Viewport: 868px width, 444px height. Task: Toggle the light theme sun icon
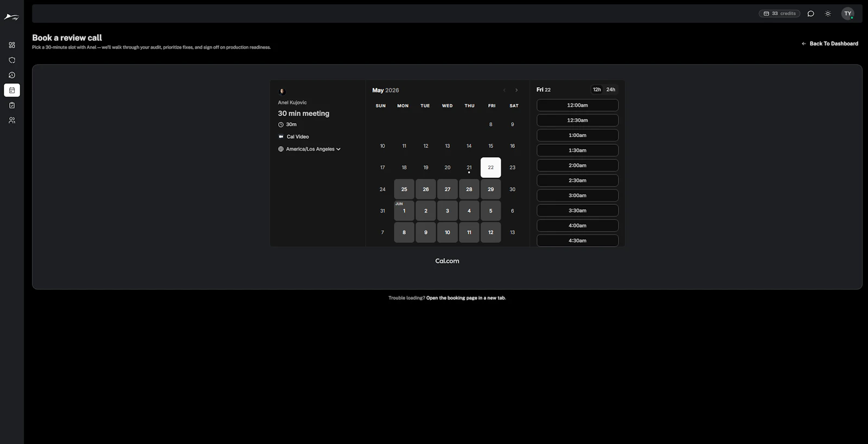[x=828, y=14]
